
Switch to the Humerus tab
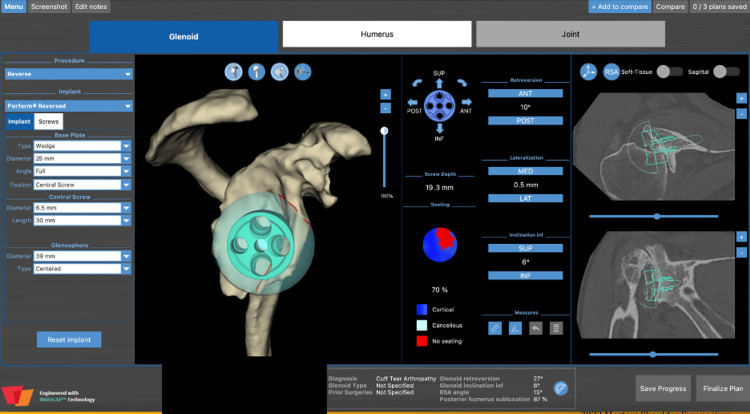tap(377, 34)
